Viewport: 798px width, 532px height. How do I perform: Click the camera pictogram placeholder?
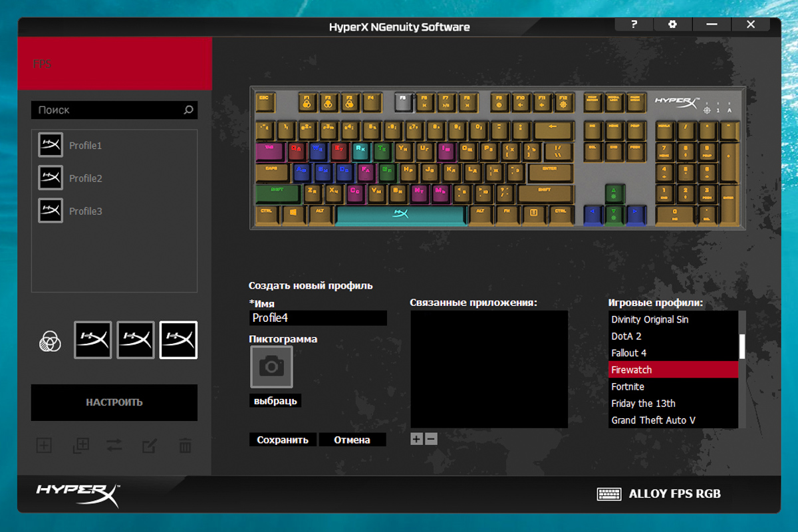271,366
